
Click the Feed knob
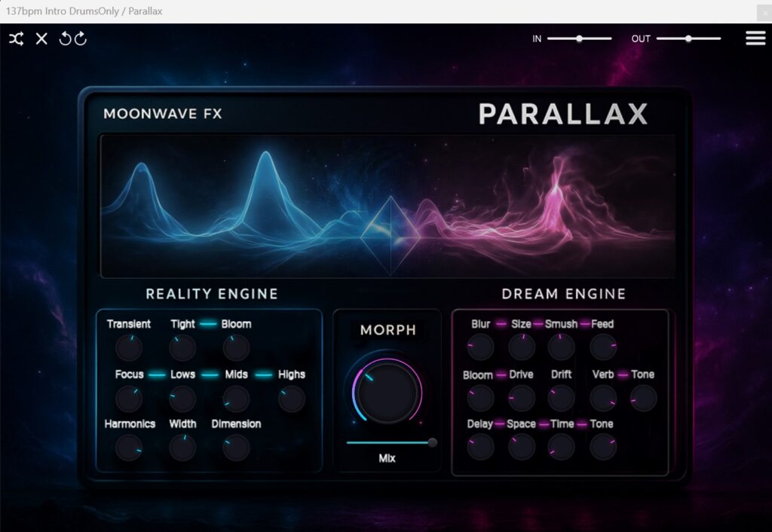coord(602,347)
